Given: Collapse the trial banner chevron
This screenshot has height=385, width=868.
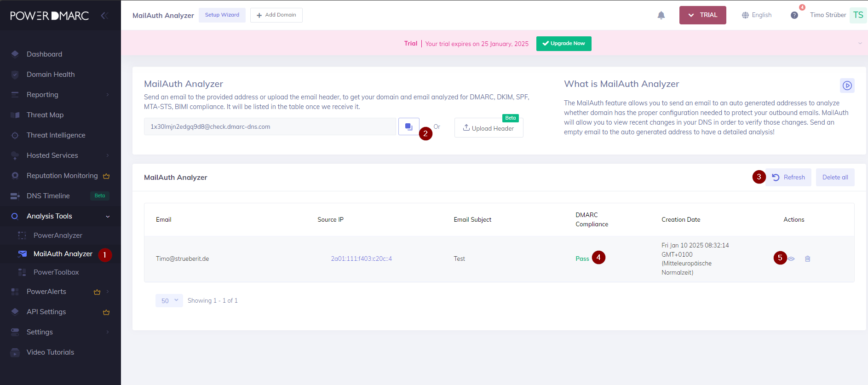Looking at the screenshot, I should point(860,44).
